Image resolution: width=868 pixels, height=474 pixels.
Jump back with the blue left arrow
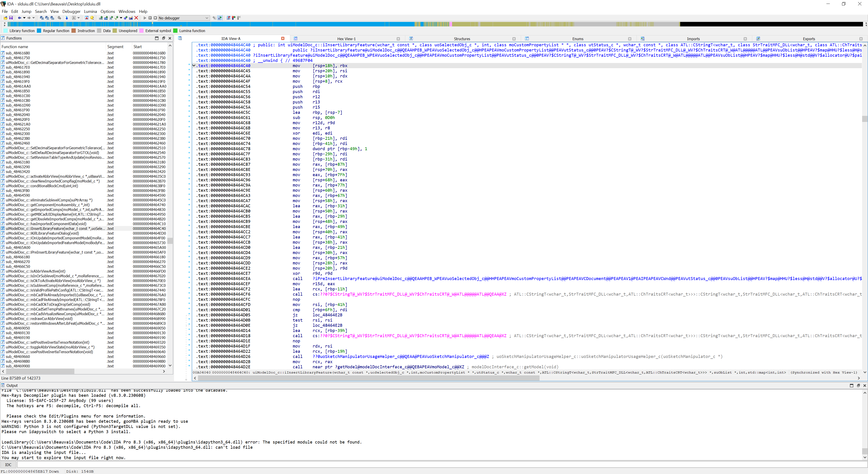coord(19,18)
